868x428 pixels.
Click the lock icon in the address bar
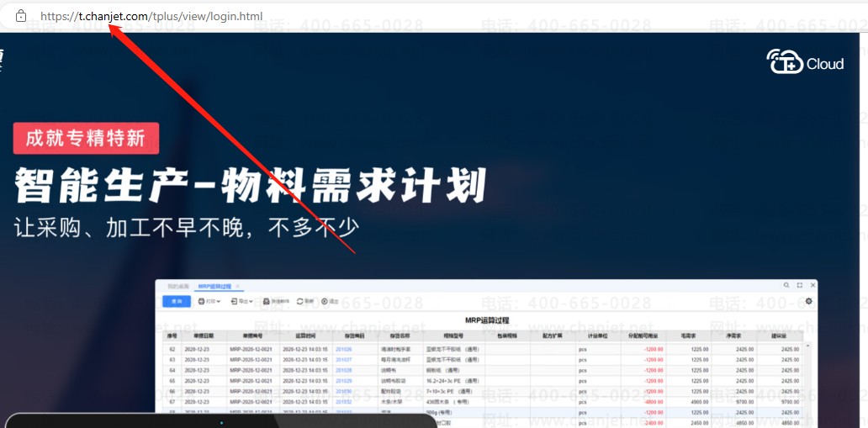(20, 16)
